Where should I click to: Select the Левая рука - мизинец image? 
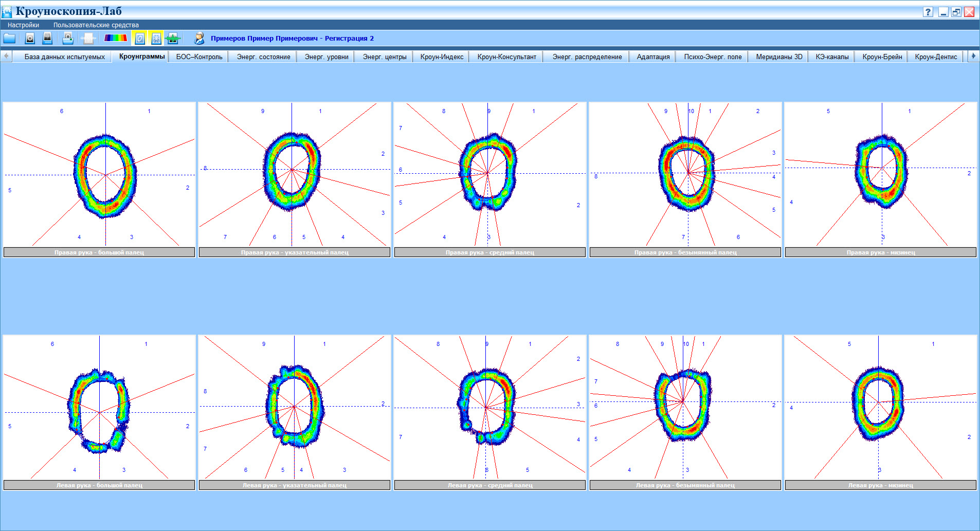(881, 412)
